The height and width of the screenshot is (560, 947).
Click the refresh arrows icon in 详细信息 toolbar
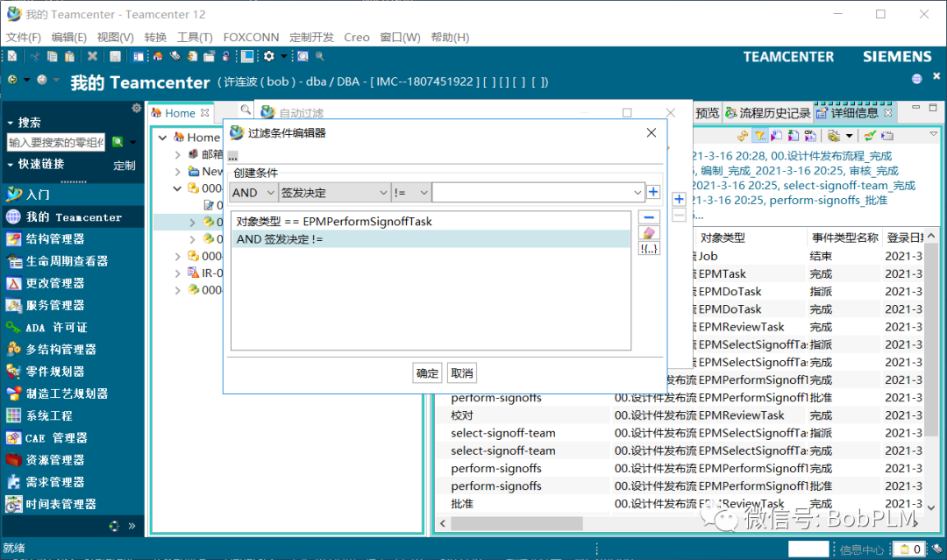(743, 136)
